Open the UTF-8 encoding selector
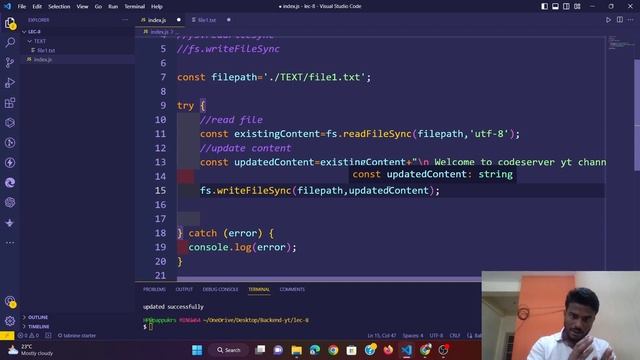 436,336
